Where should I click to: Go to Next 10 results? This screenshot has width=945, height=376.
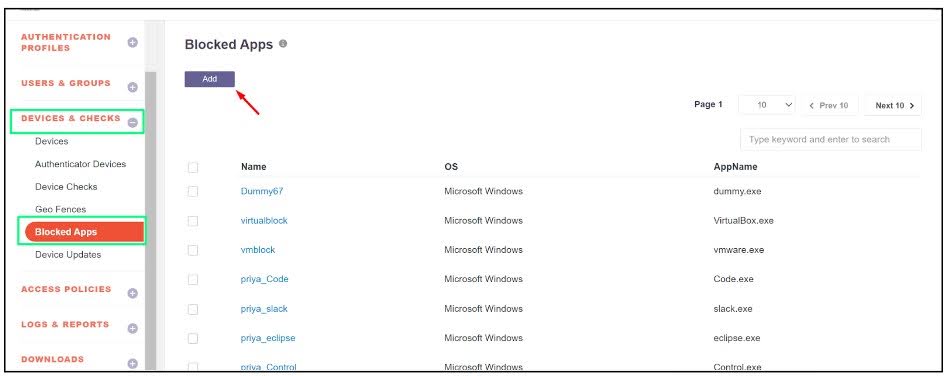[894, 105]
